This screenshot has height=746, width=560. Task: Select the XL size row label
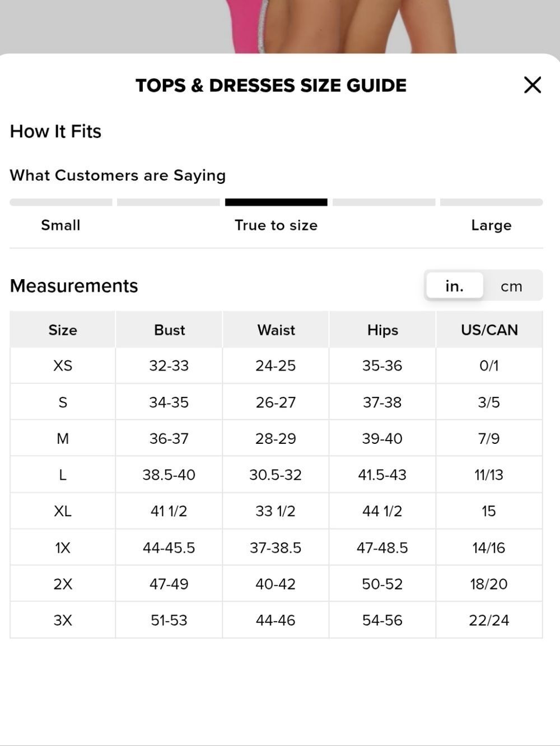click(x=63, y=511)
